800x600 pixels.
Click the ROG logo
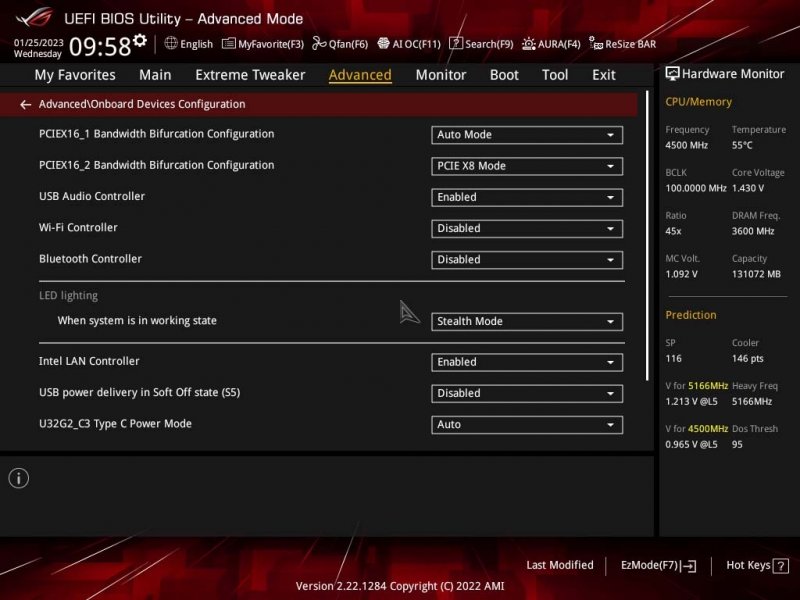34,17
